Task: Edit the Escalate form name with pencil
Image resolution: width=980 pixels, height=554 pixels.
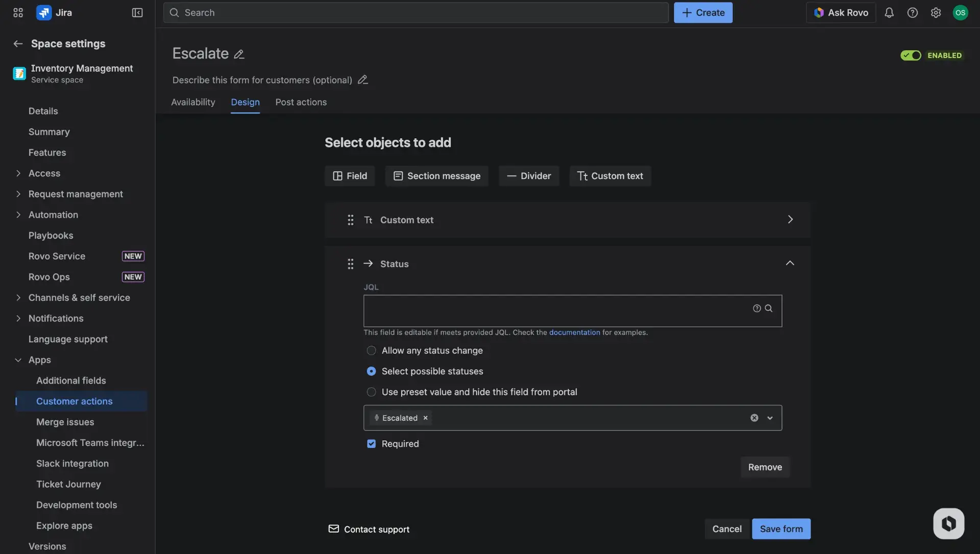Action: [238, 54]
